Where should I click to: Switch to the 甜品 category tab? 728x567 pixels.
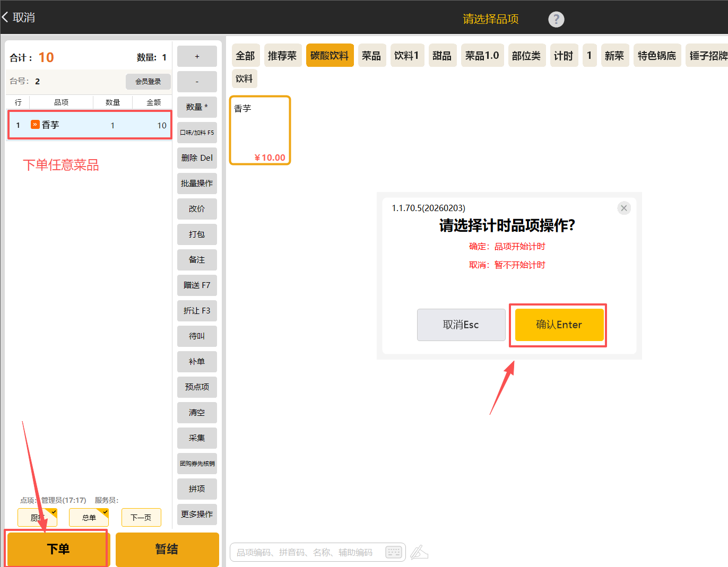441,56
